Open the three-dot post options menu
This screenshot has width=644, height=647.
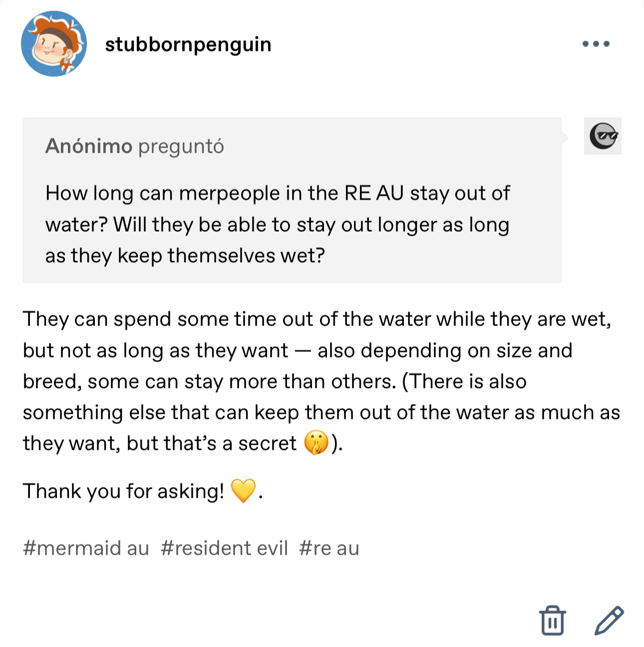[596, 44]
